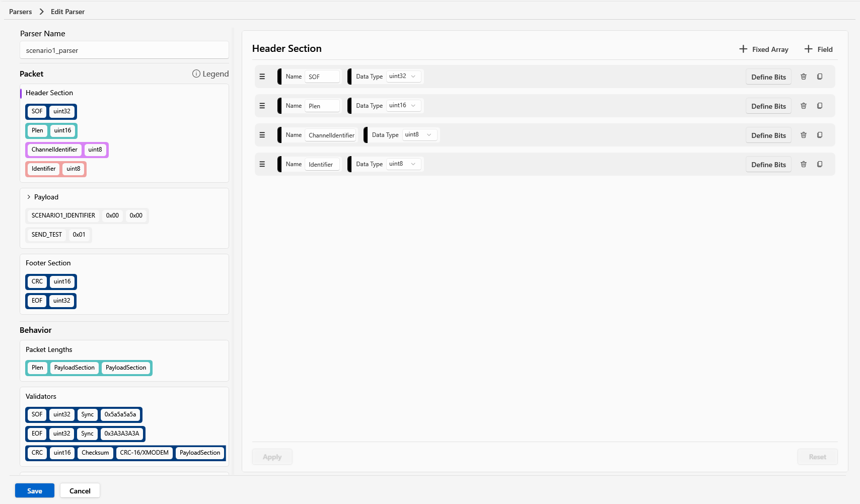Focus the Parser Name input field

(x=124, y=50)
